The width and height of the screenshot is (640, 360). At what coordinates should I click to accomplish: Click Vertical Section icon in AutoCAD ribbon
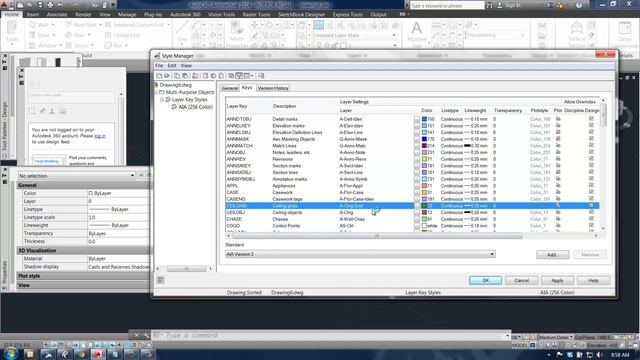point(577,28)
